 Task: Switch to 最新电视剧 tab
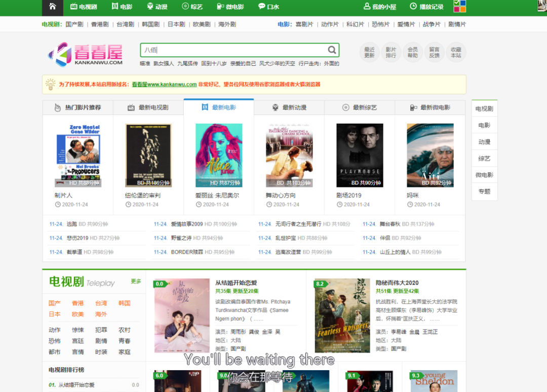click(x=148, y=107)
